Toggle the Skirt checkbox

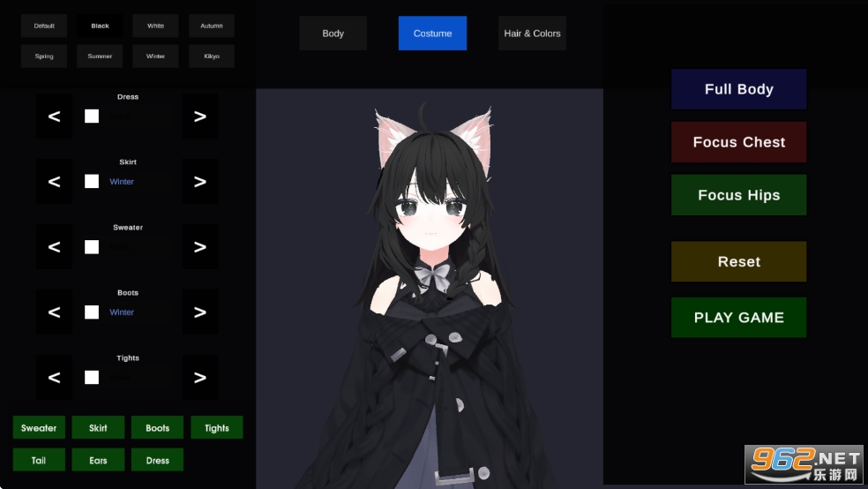pos(92,182)
